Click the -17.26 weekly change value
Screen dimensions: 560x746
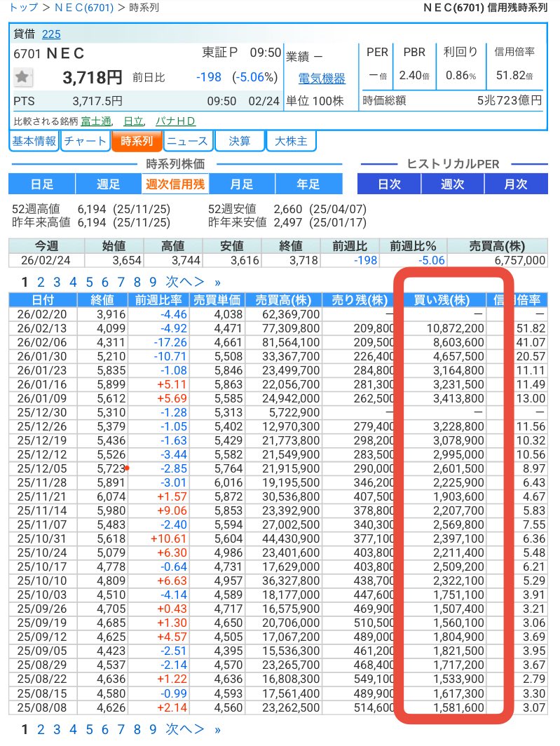click(170, 343)
